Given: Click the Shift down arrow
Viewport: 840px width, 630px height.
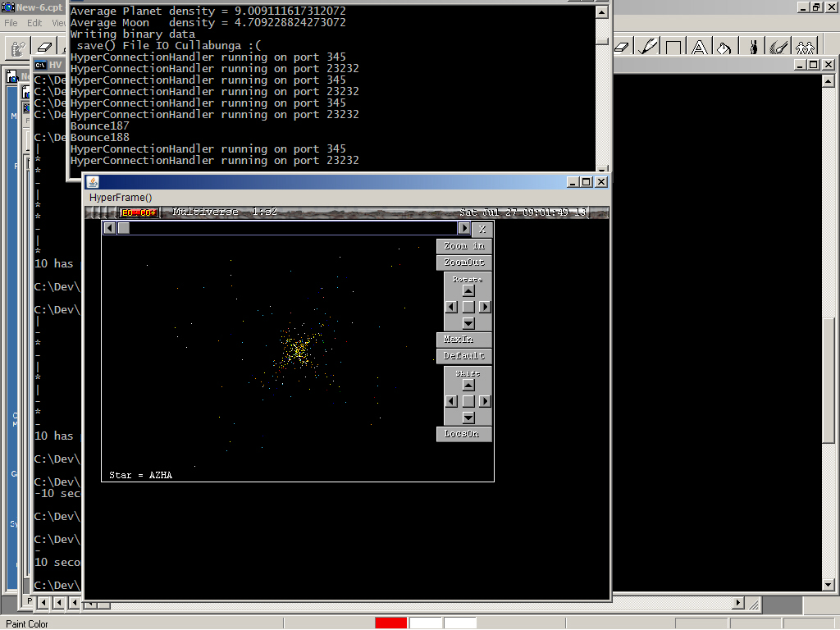Looking at the screenshot, I should [x=468, y=418].
